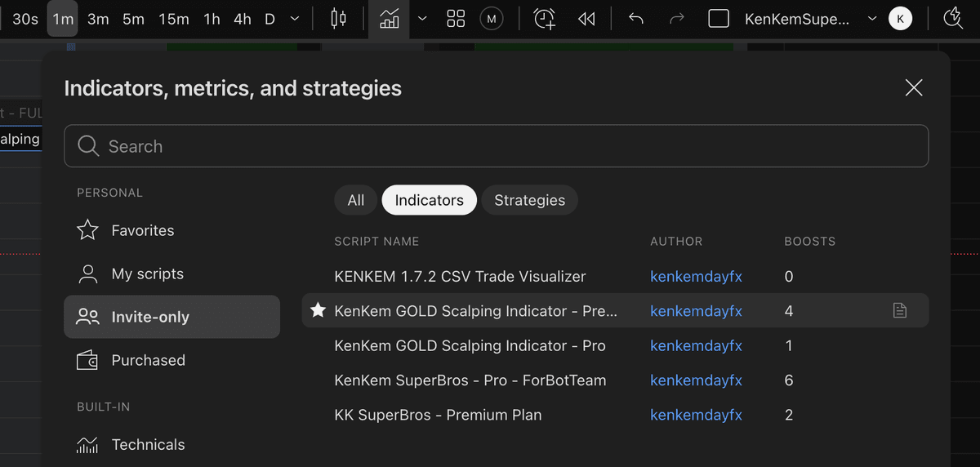
Task: Show All scripts filter tab
Action: (x=356, y=200)
